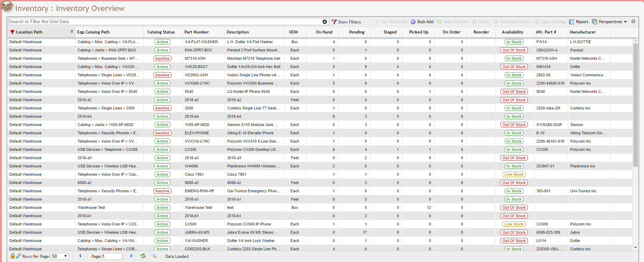Click the Show Filters funnel icon
Image resolution: width=644 pixels, height=262 pixels.
334,22
